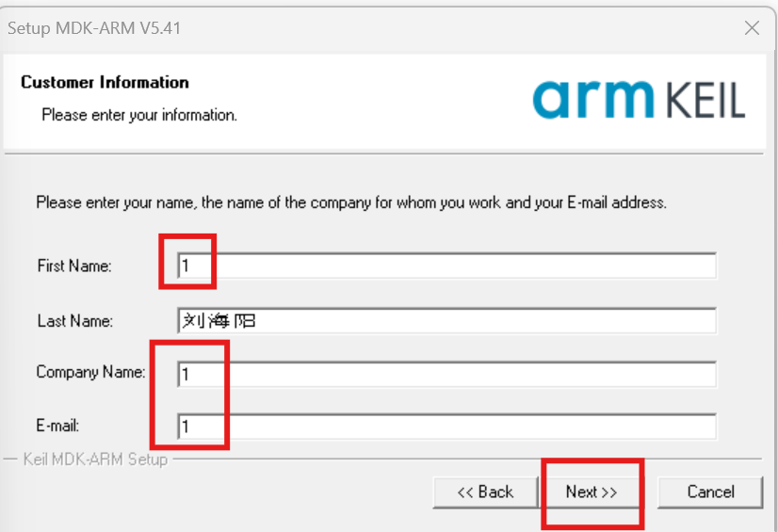The width and height of the screenshot is (778, 532).
Task: Click the Setup MDK-ARM V5.41 title
Action: [x=94, y=28]
